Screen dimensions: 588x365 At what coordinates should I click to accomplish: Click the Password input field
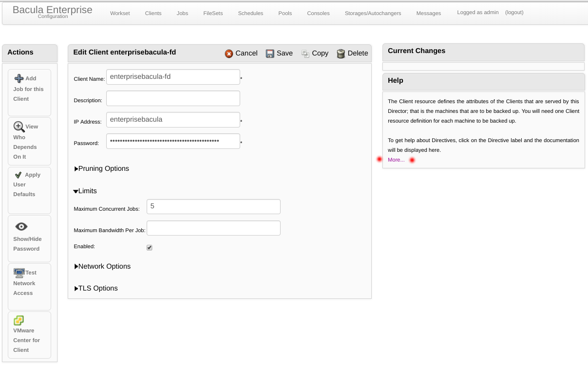(173, 141)
